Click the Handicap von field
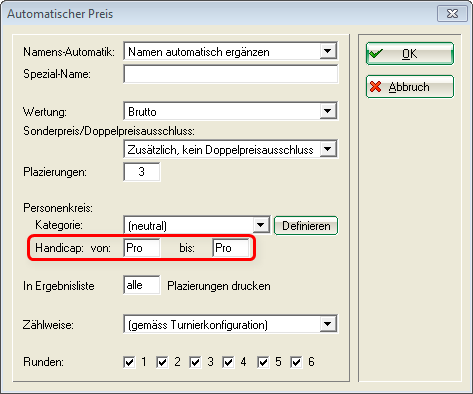Image resolution: width=473 pixels, height=394 pixels. (142, 248)
